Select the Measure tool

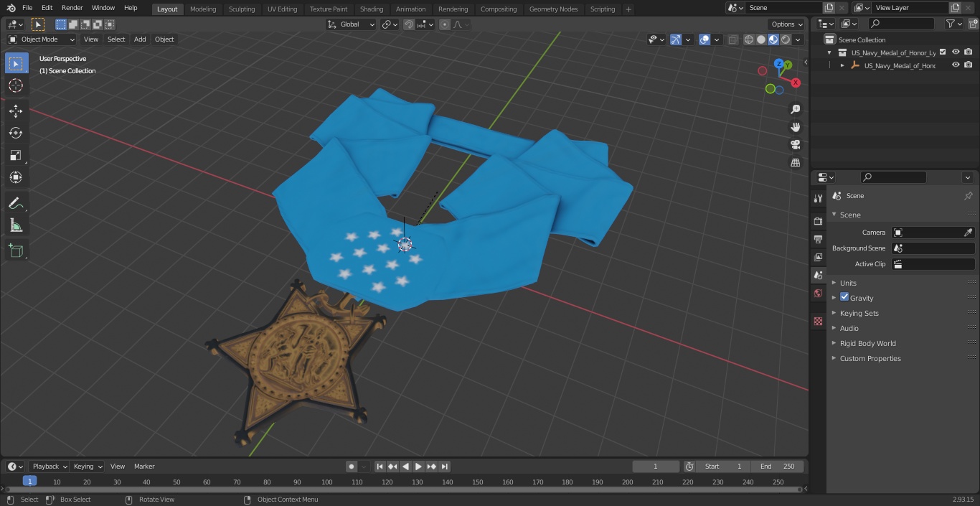point(16,226)
